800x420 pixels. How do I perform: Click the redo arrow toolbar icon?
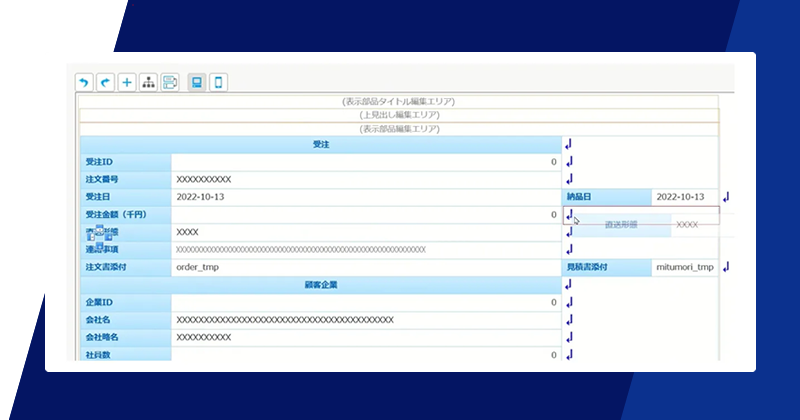click(x=106, y=82)
